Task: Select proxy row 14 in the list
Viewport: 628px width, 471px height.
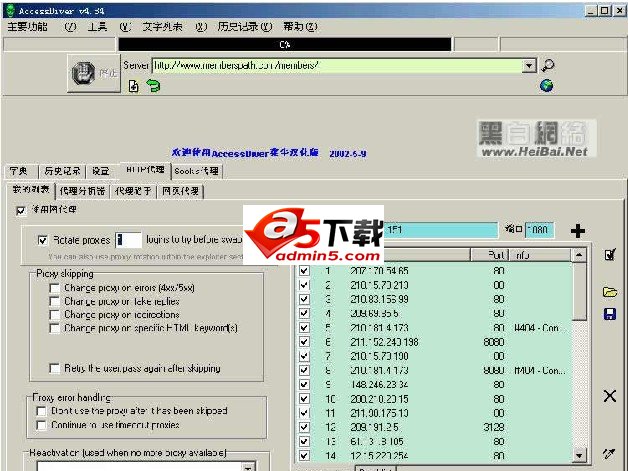Action: tap(435, 455)
